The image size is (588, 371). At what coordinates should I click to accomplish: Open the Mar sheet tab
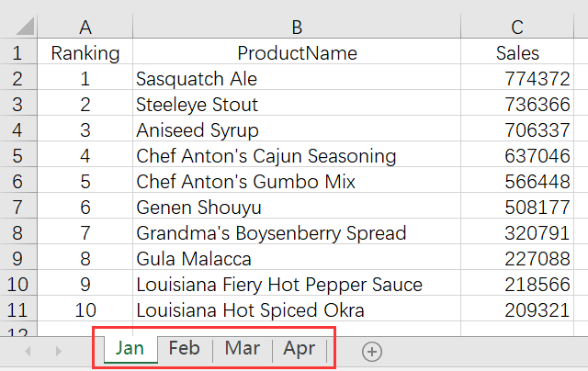pyautogui.click(x=242, y=348)
